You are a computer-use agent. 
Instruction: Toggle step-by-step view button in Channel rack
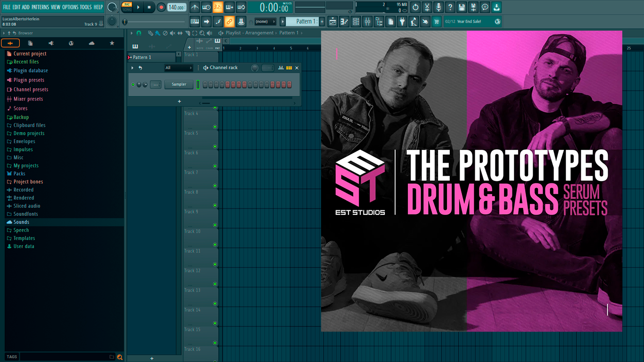tap(289, 68)
